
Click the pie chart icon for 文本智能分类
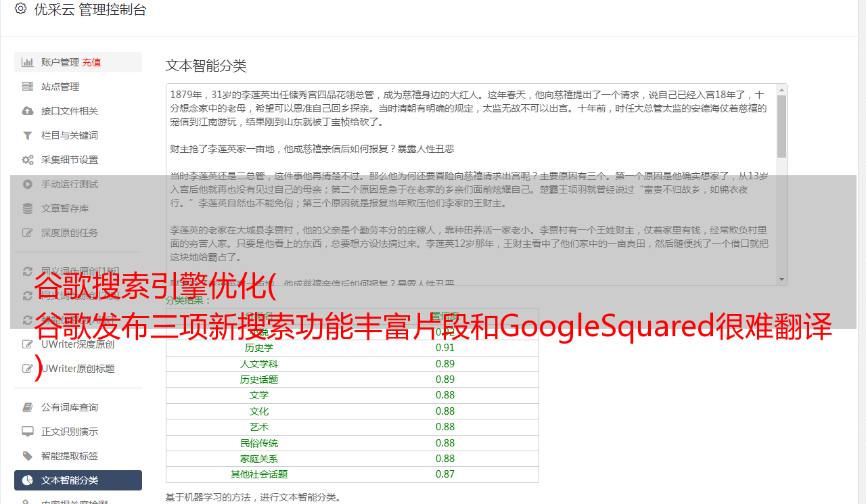coord(28,480)
